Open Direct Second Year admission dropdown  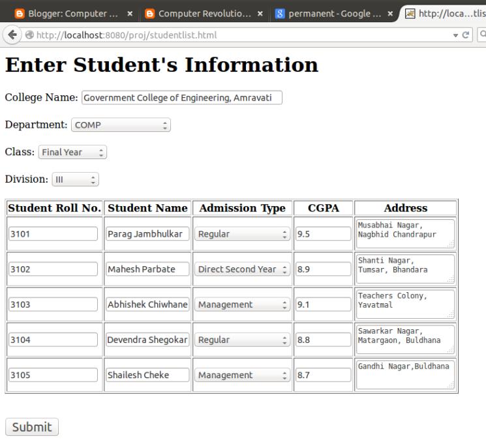point(242,269)
